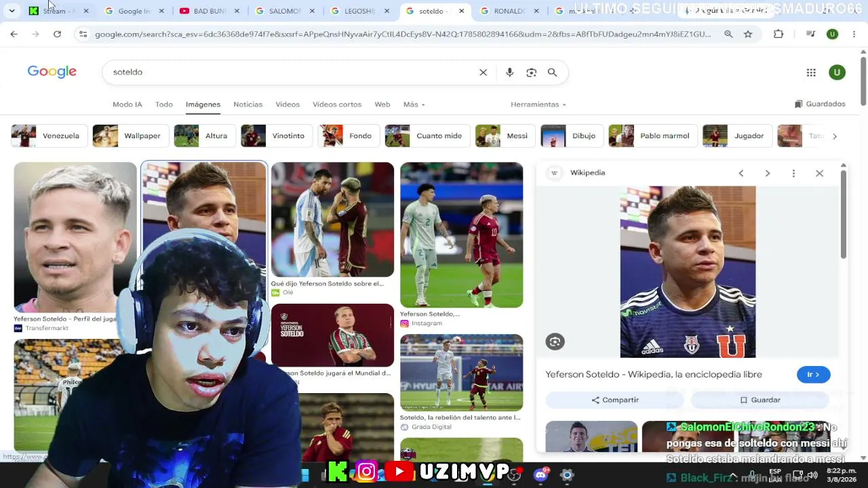
Task: Open the Transfermarkt Soteldo profile image
Action: click(75, 237)
